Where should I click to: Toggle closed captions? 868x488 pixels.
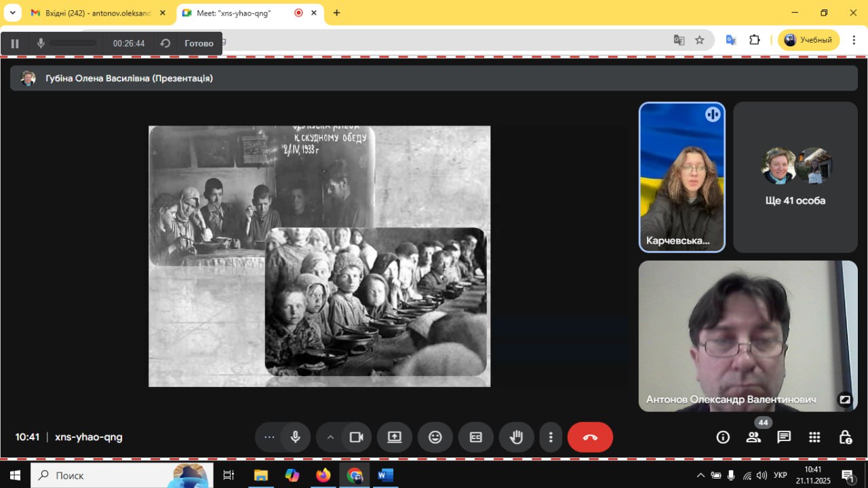pyautogui.click(x=476, y=437)
